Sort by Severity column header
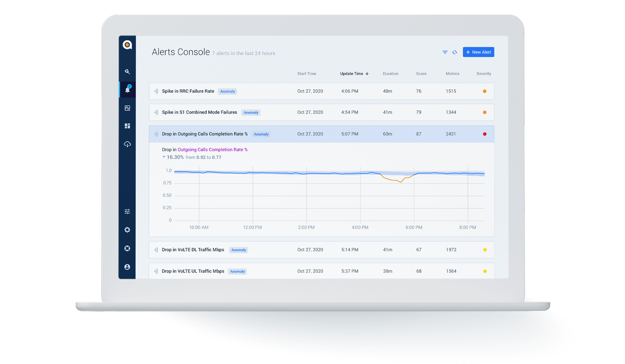This screenshot has height=364, width=625. point(484,74)
